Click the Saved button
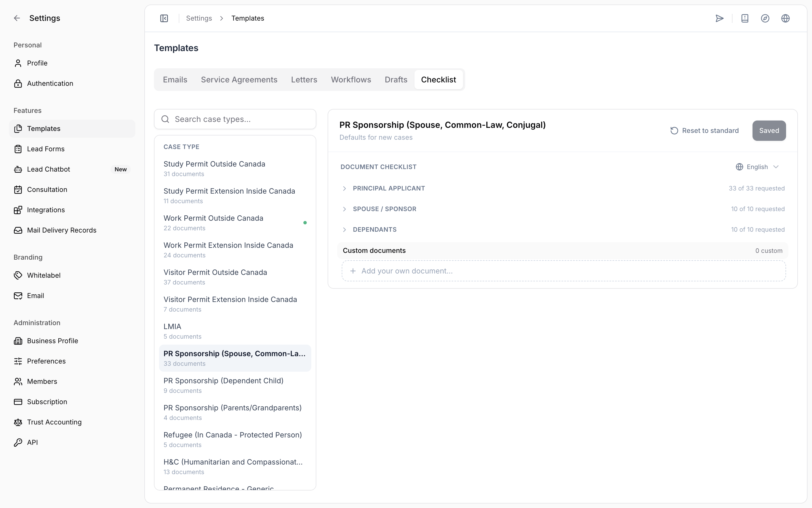The height and width of the screenshot is (508, 812). [x=769, y=131]
